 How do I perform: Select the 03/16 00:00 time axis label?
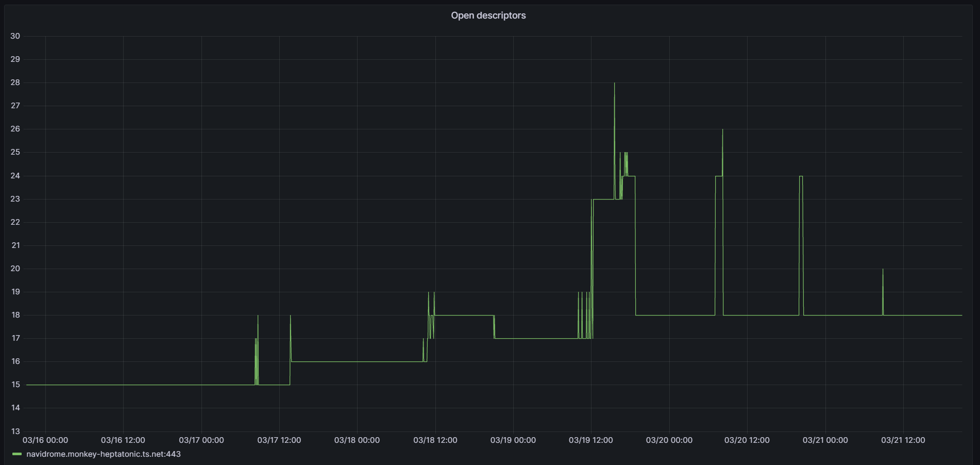(45, 440)
